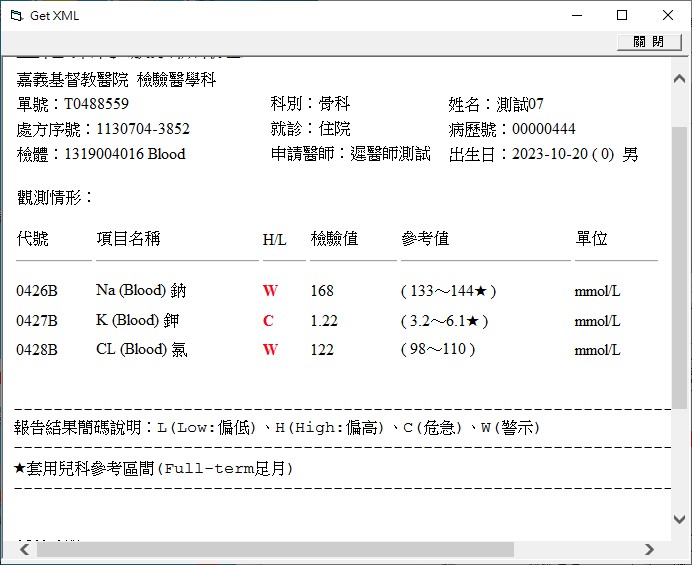Click the 檢驗值 column header
The width and height of the screenshot is (692, 565).
(335, 239)
